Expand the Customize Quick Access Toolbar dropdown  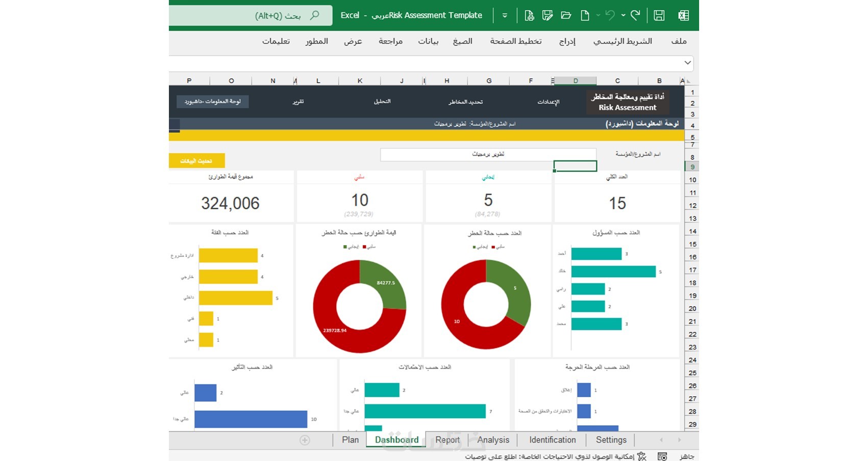(x=505, y=15)
